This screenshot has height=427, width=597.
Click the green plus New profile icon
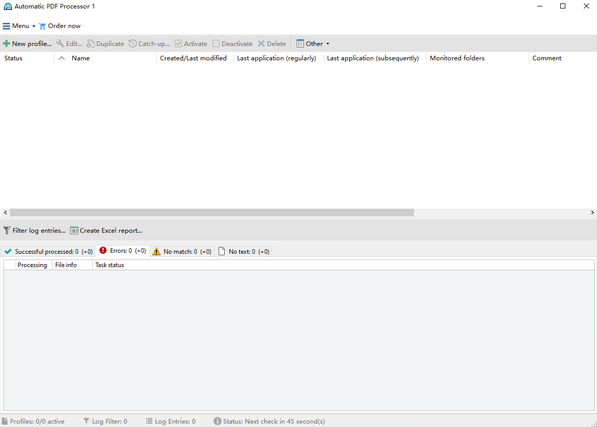click(6, 44)
